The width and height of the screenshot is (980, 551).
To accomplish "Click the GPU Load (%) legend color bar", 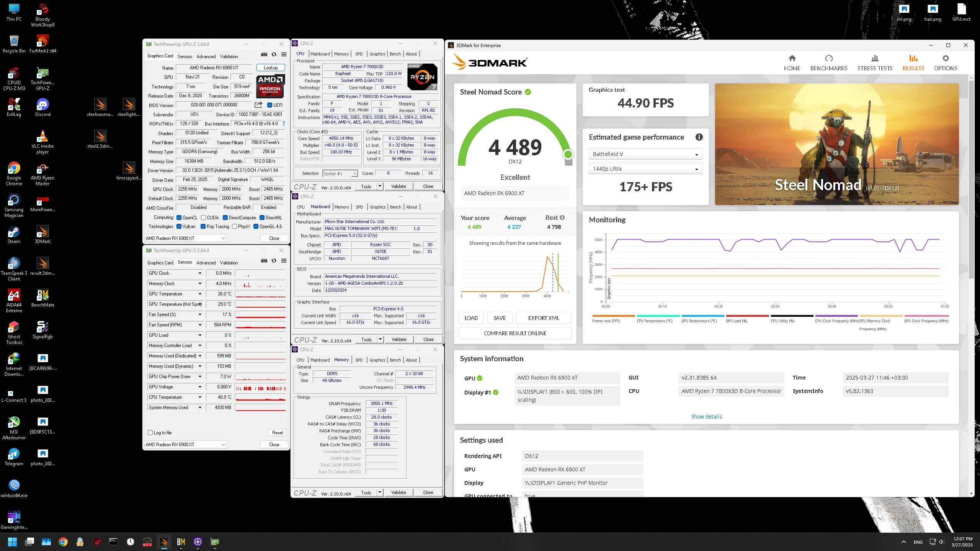I will point(747,316).
